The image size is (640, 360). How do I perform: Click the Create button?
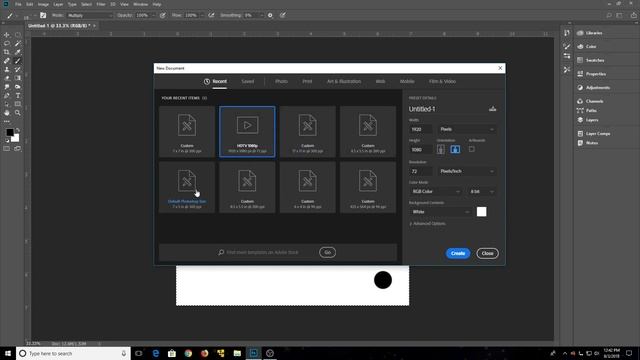458,253
